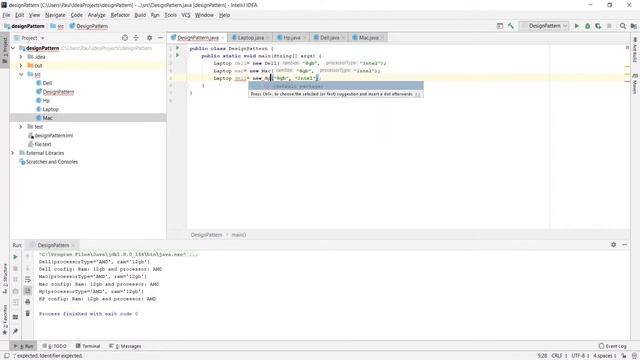The height and width of the screenshot is (360, 640).
Task: Collapse all in Project panel
Action: 136,38
